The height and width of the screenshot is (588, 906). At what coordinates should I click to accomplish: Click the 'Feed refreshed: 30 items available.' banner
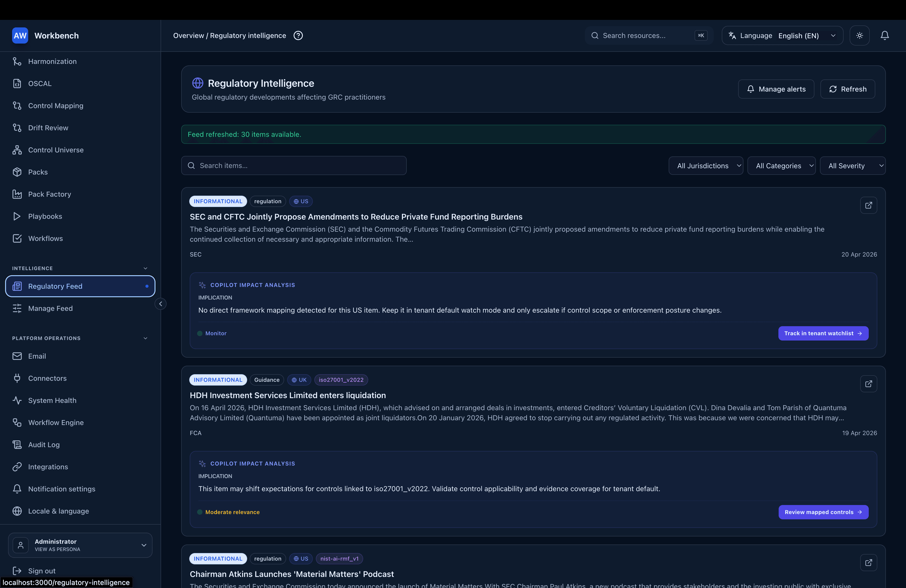[533, 134]
